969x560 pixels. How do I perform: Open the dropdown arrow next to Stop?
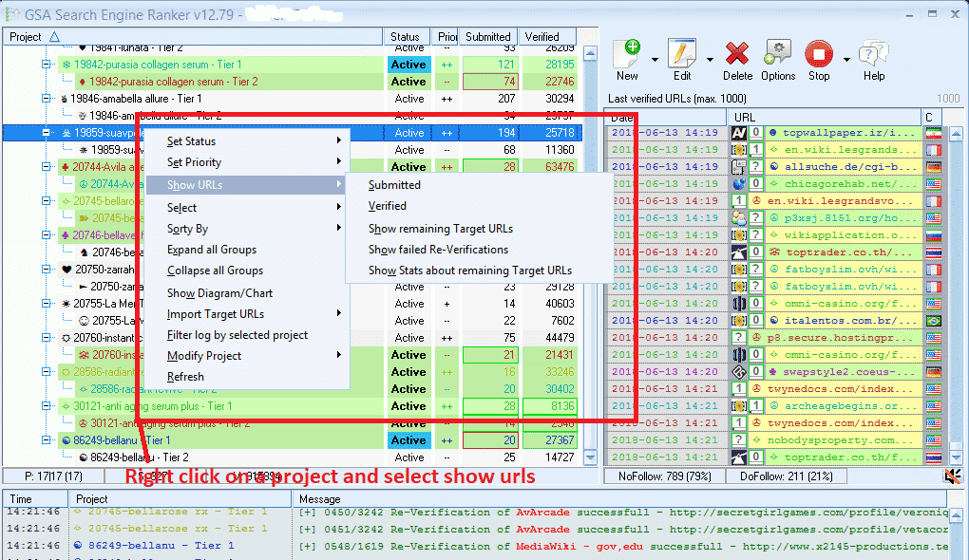[846, 59]
